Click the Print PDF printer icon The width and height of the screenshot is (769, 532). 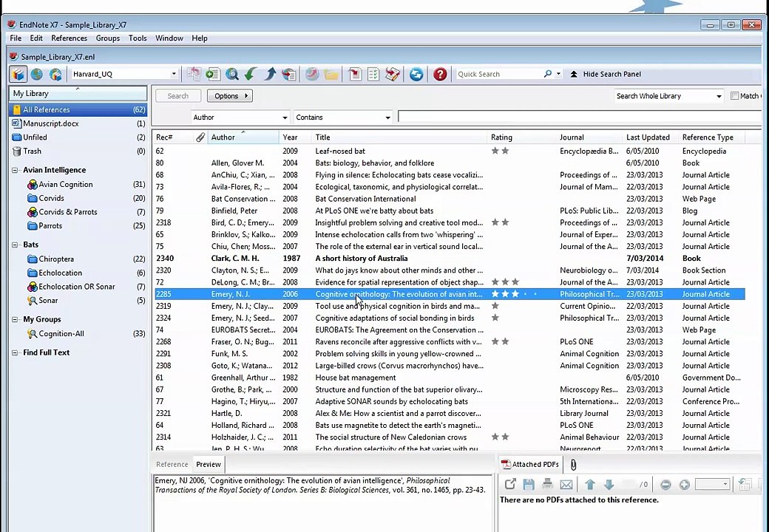pos(547,485)
